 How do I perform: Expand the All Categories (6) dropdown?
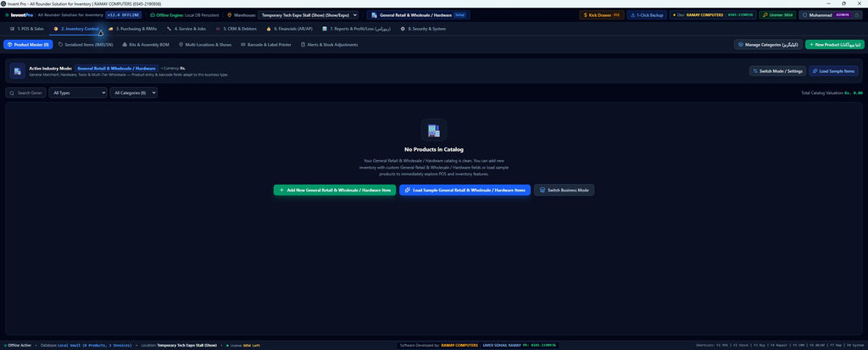pos(133,93)
